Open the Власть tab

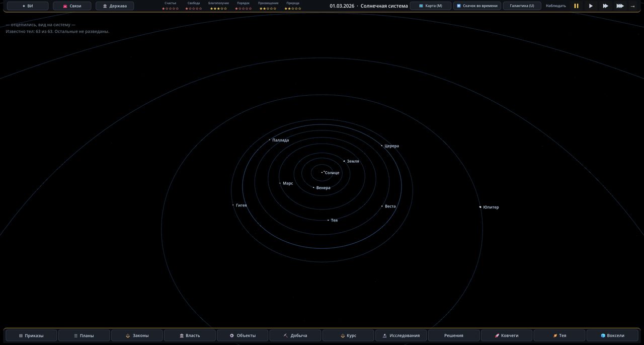(x=190, y=335)
